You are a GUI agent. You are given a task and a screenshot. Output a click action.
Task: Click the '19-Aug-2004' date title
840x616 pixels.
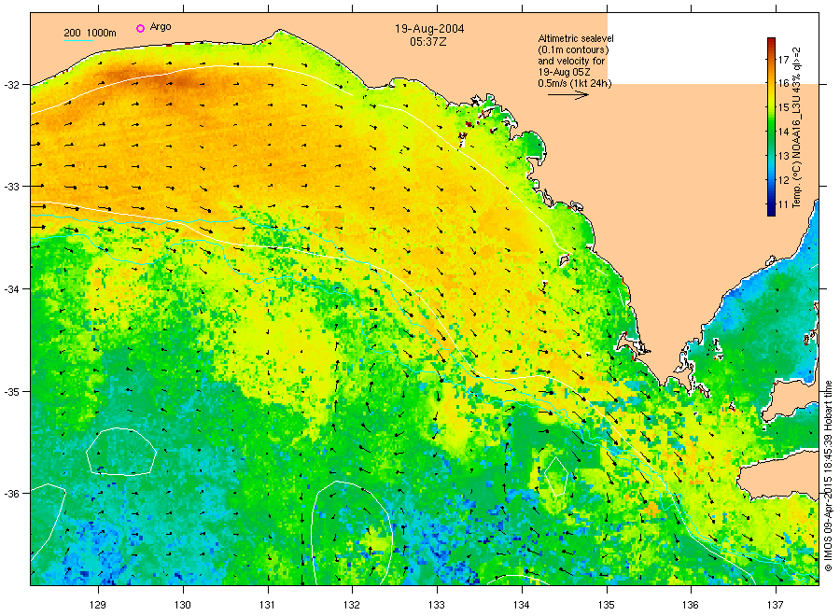point(429,29)
